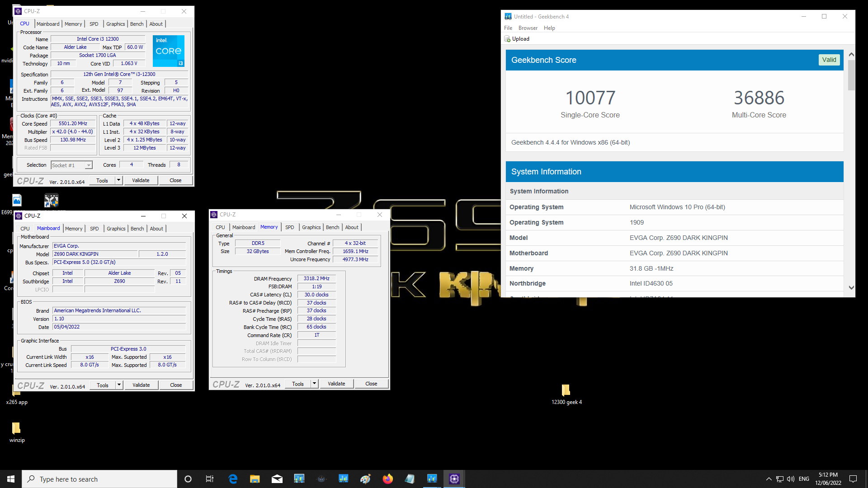Switch to CPU-Z taskbar icon
Image resolution: width=868 pixels, height=488 pixels.
454,479
